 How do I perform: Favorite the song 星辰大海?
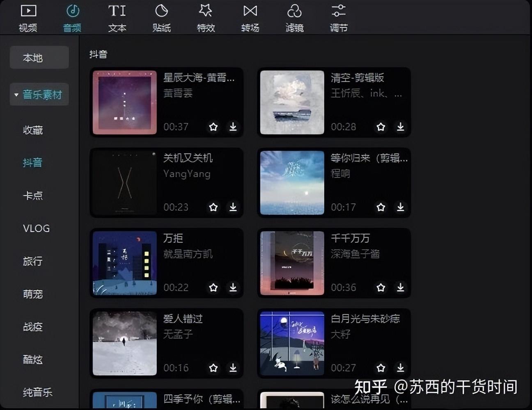click(x=213, y=127)
